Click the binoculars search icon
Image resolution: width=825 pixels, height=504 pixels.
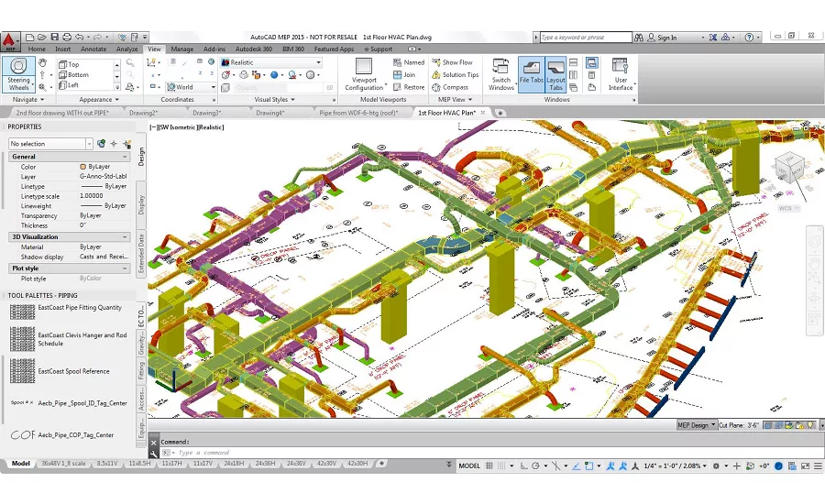pyautogui.click(x=639, y=38)
